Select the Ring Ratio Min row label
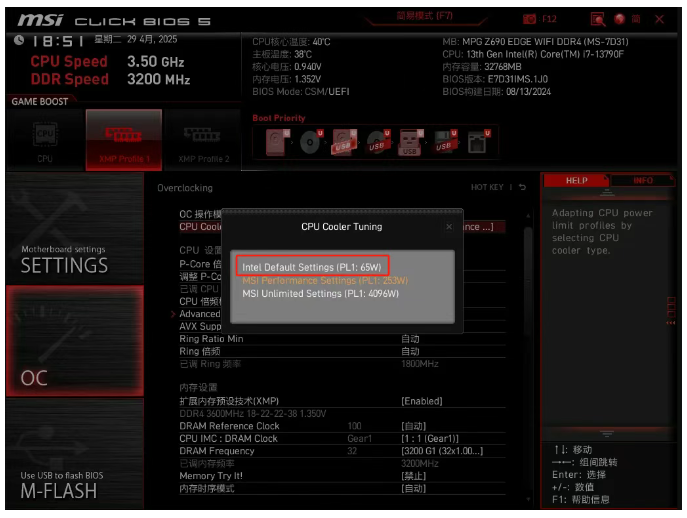This screenshot has width=687, height=518. pyautogui.click(x=211, y=339)
